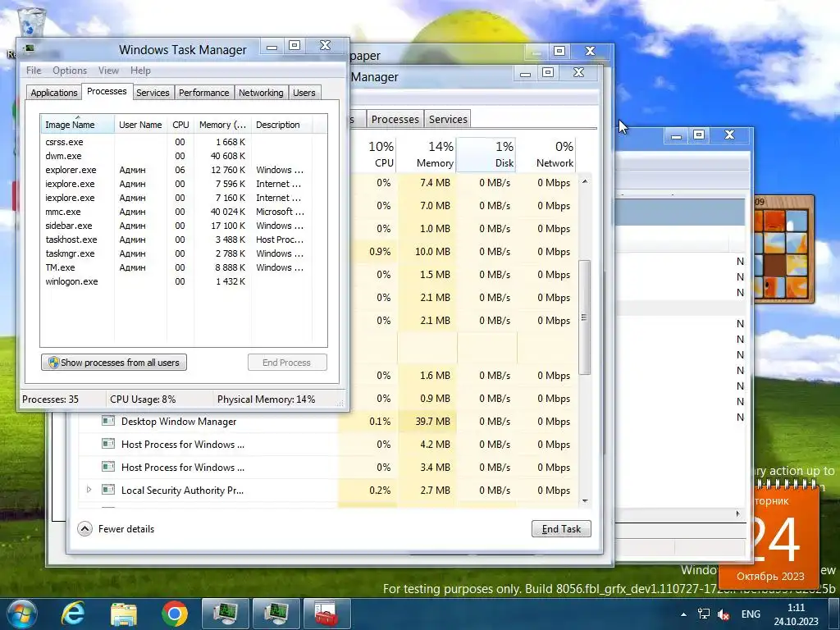Select the mmc.exe process
Image resolution: width=840 pixels, height=630 pixels.
click(x=183, y=212)
